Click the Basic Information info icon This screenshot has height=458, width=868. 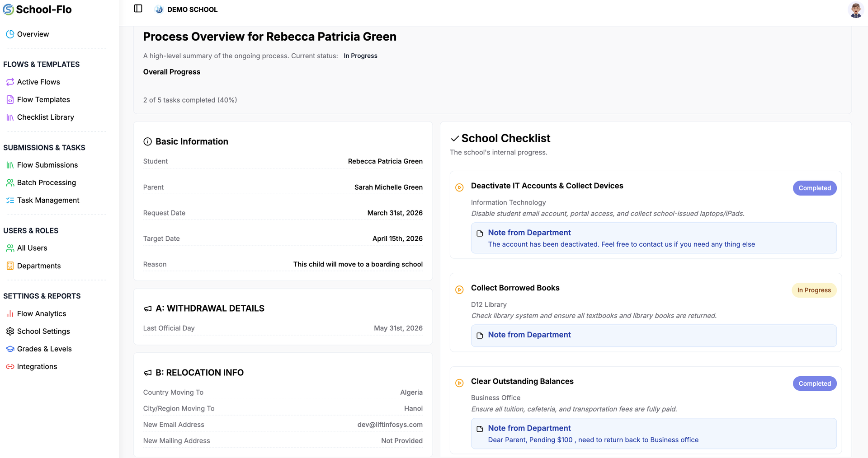pos(147,141)
